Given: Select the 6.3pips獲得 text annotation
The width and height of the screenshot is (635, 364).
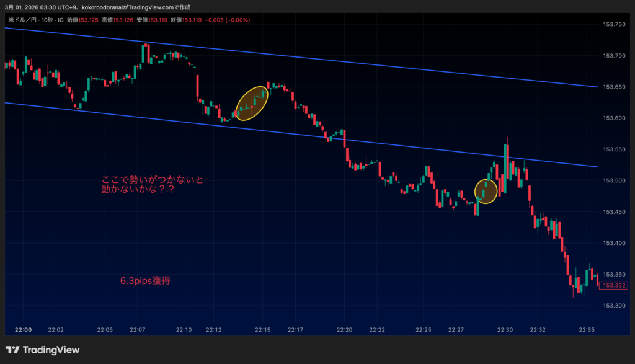Looking at the screenshot, I should pyautogui.click(x=145, y=281).
